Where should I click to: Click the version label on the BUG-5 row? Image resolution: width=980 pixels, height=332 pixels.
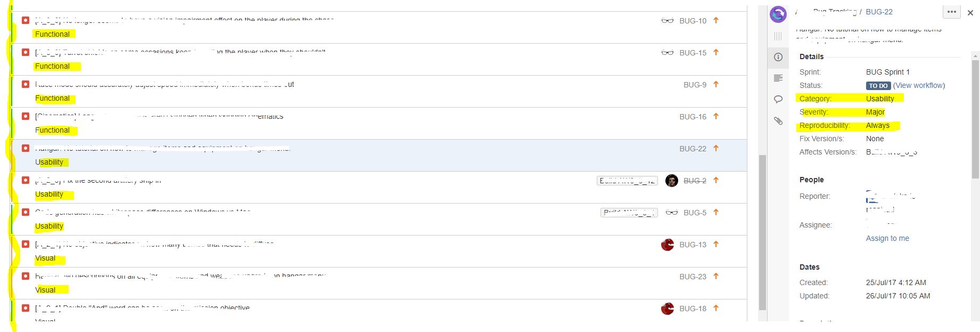(629, 213)
